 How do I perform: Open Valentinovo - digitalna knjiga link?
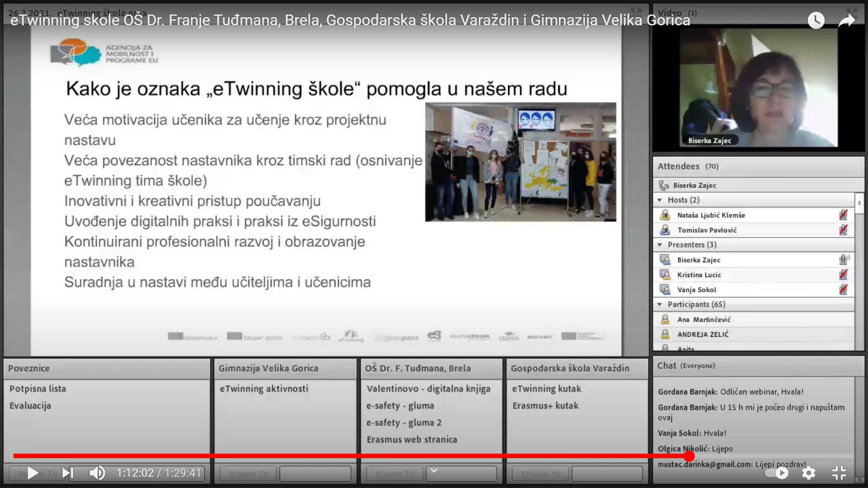428,389
